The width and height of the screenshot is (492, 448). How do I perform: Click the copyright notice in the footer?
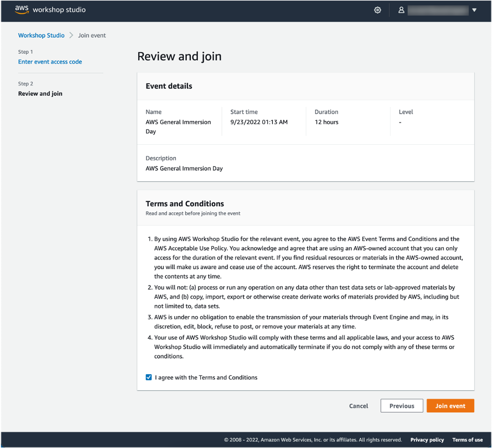(x=313, y=440)
